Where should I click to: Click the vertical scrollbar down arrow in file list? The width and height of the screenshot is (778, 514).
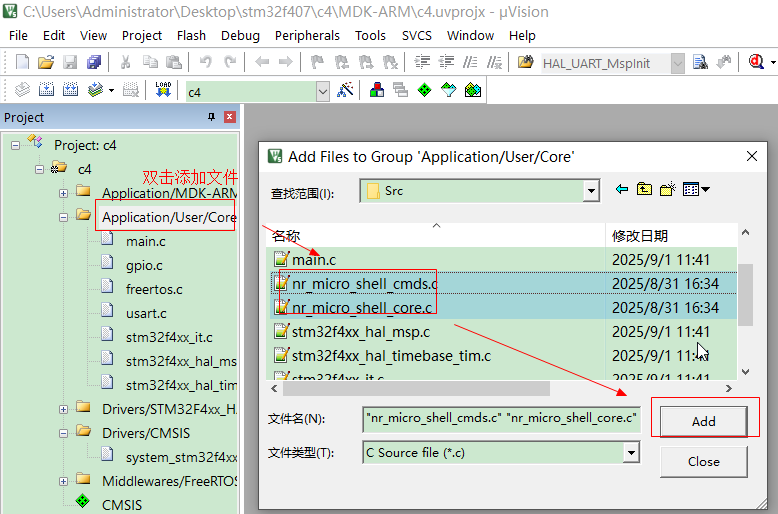pos(745,372)
